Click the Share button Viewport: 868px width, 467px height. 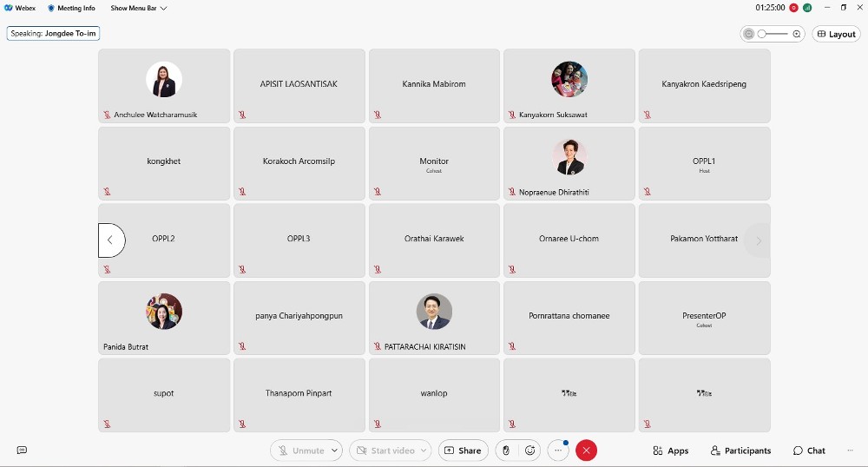[462, 451]
